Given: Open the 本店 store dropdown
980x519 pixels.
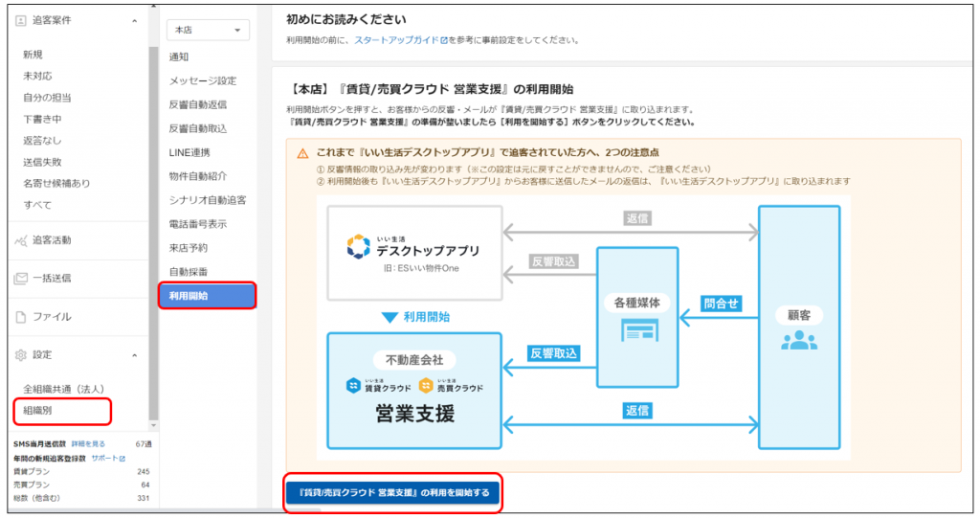Looking at the screenshot, I should (208, 30).
